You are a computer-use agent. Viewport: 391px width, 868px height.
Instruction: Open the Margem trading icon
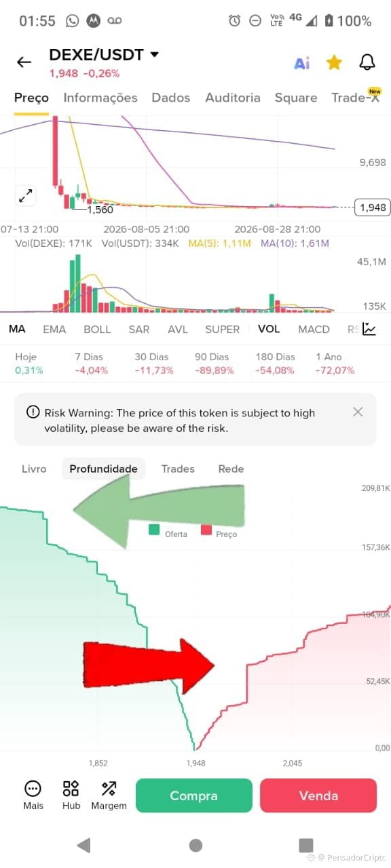109,789
